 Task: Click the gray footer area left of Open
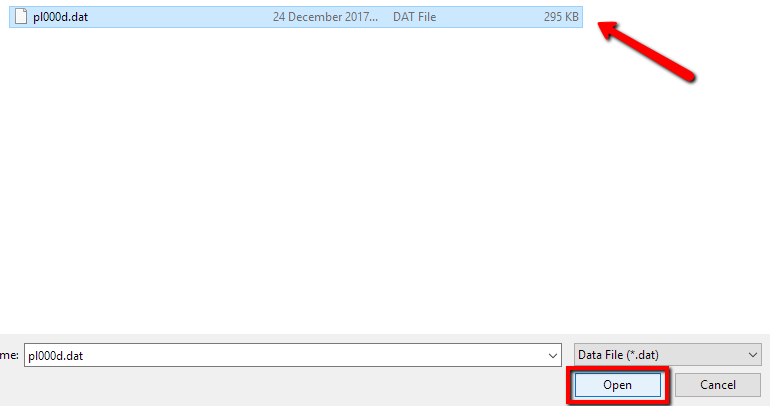(280, 386)
